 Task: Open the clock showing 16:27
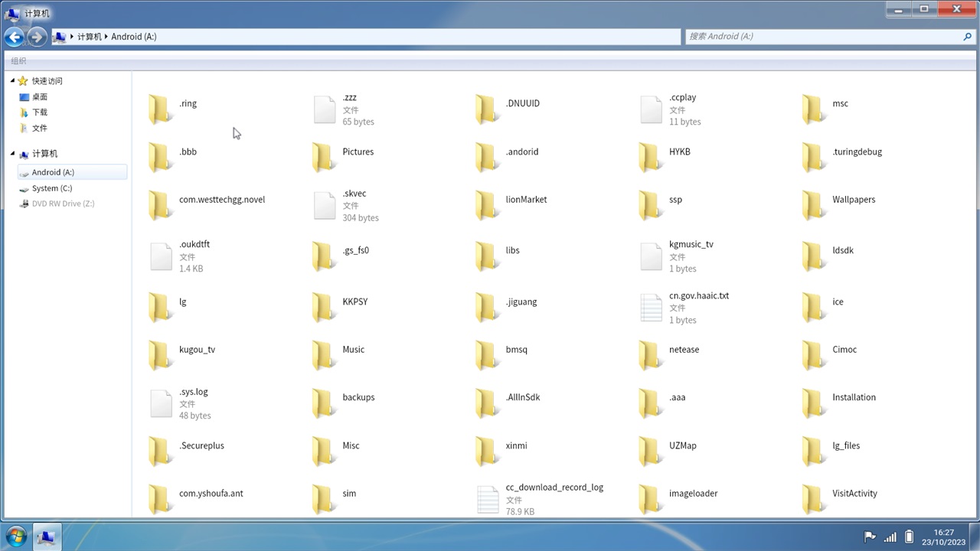944,537
